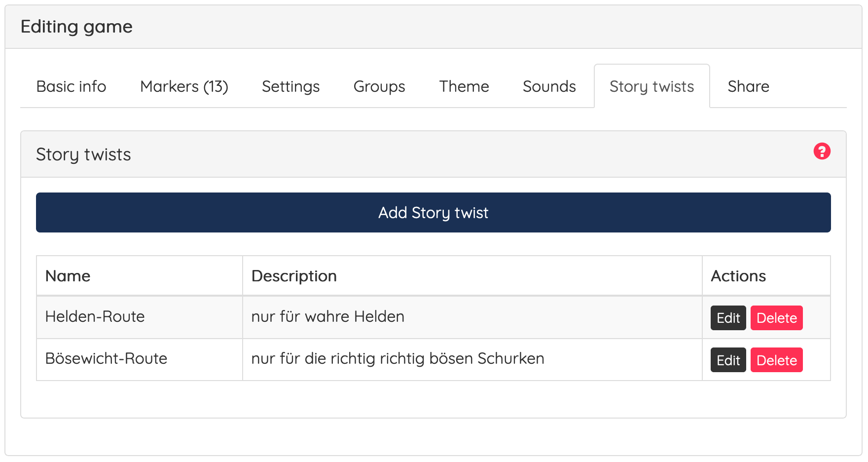Screen dimensions: 868x462
Task: Click the Description column header
Action: [294, 276]
